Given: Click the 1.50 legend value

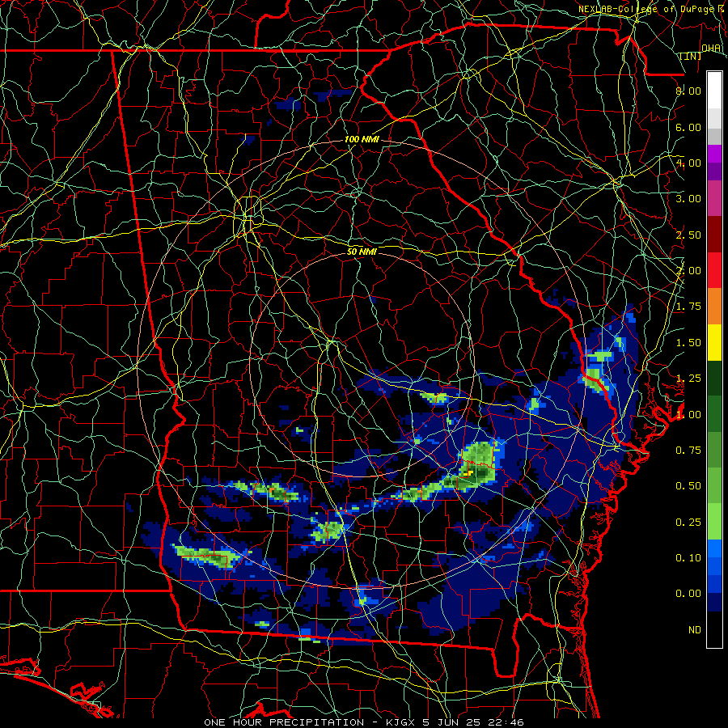Looking at the screenshot, I should (688, 342).
